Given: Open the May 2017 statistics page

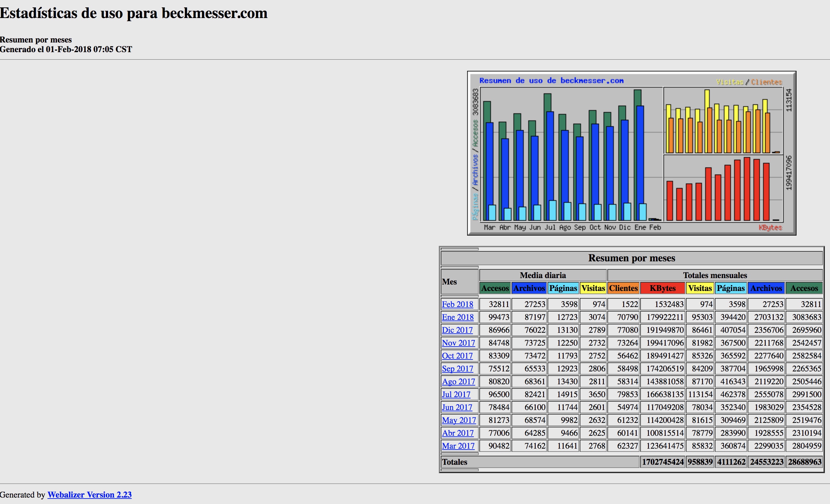Looking at the screenshot, I should [459, 420].
